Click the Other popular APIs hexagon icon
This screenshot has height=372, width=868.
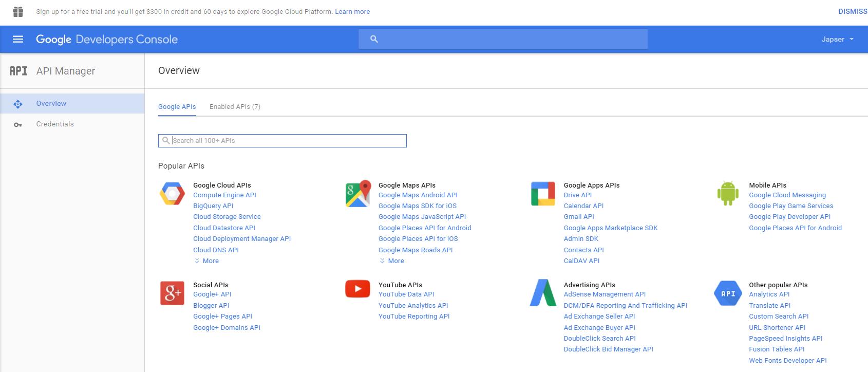pos(728,293)
